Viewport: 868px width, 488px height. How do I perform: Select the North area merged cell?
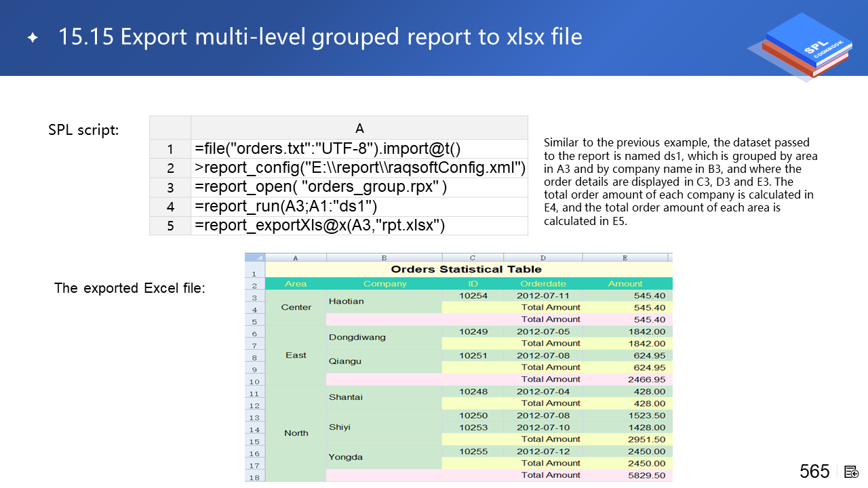pos(296,433)
